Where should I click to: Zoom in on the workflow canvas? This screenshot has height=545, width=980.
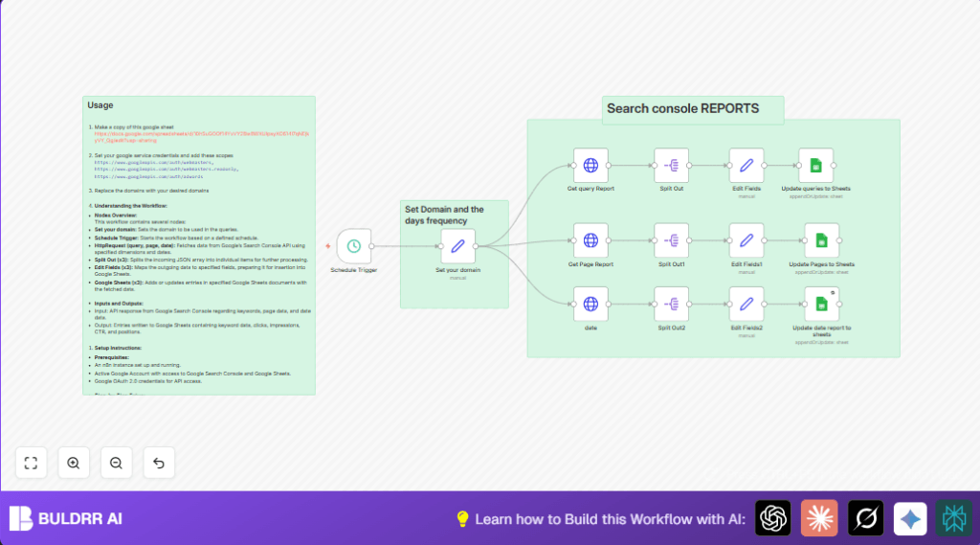click(73, 463)
